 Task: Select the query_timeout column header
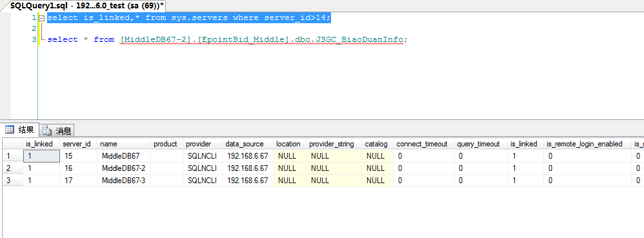pyautogui.click(x=481, y=144)
